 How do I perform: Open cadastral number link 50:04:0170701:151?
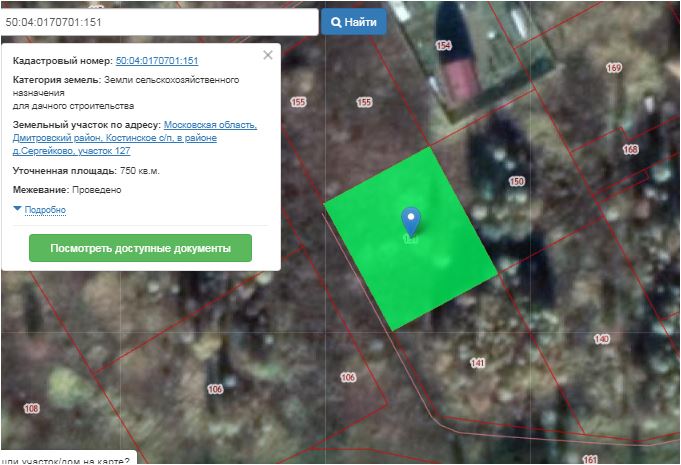(157, 61)
